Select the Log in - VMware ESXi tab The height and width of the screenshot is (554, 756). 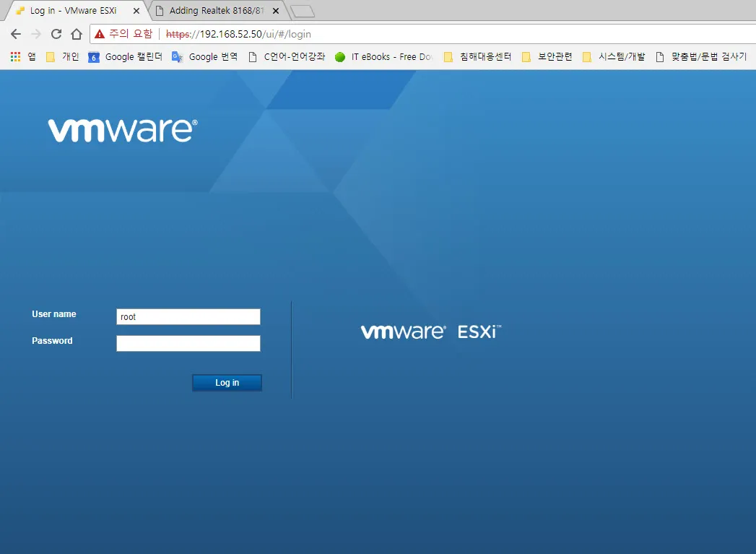coord(72,11)
